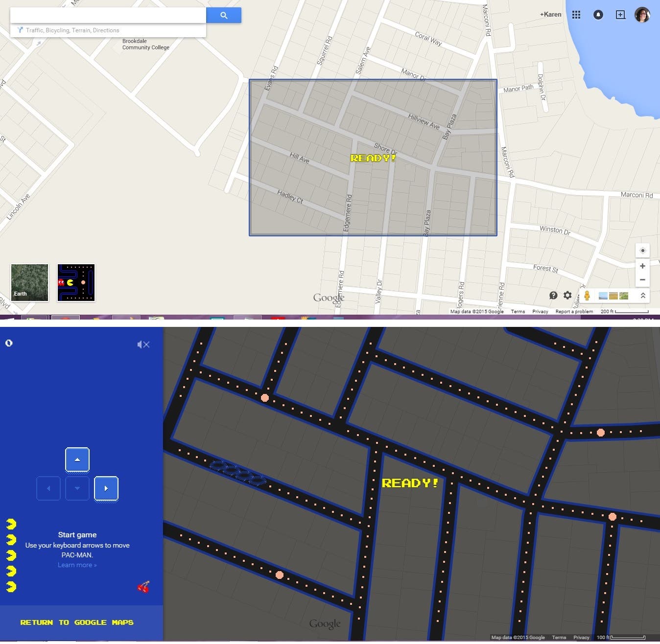Viewport: 660px width, 644px height.
Task: Unmute the PAC-MAN game sound
Action: [143, 345]
